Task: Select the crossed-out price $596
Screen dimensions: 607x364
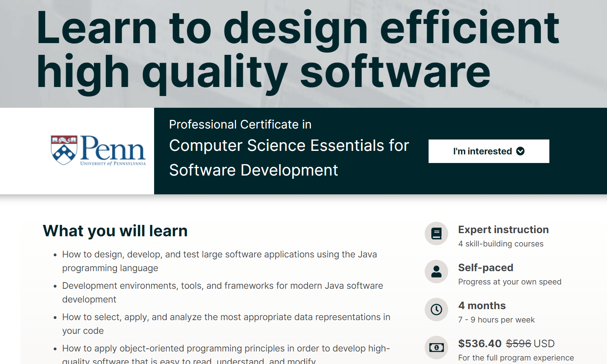Action: 518,344
